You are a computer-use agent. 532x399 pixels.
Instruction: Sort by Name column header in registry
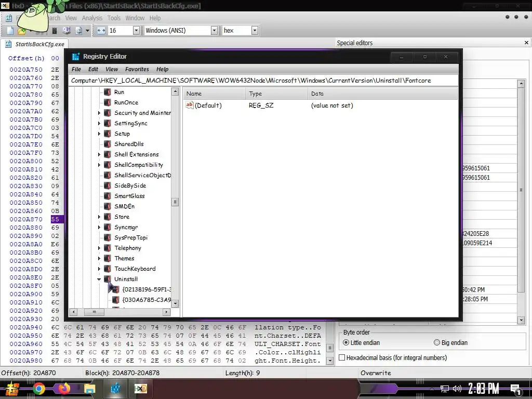click(x=215, y=94)
